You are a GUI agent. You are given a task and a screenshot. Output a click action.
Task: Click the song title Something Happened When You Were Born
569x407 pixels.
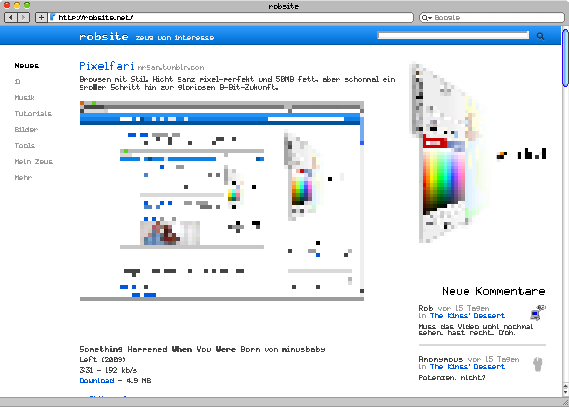coord(202,349)
